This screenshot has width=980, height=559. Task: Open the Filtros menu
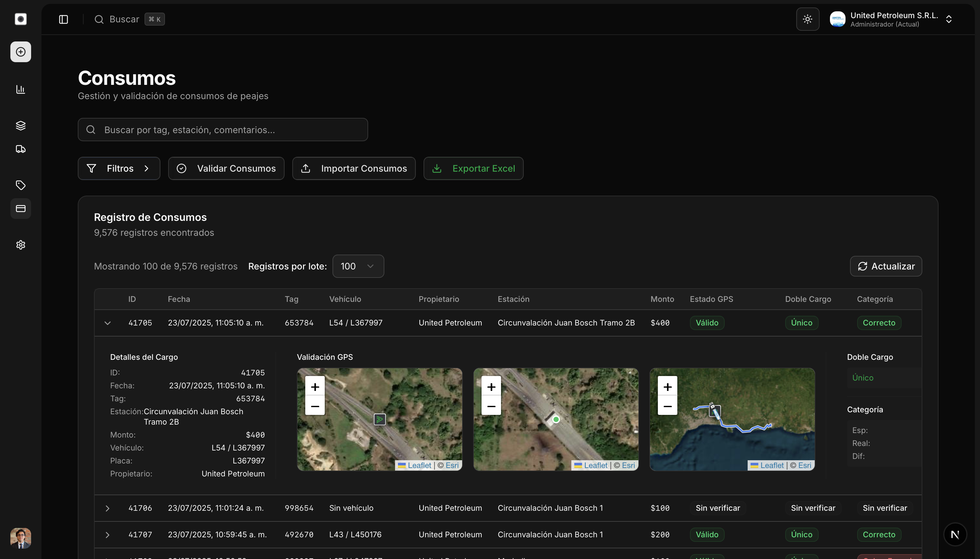119,168
